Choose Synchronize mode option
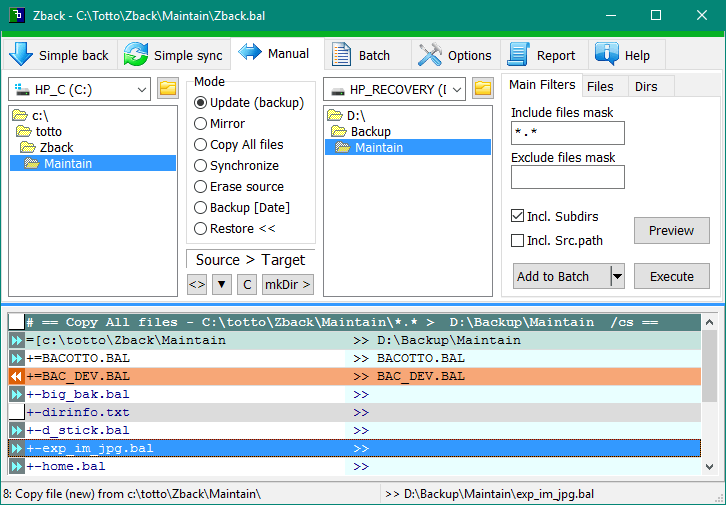Image resolution: width=726 pixels, height=505 pixels. [201, 166]
